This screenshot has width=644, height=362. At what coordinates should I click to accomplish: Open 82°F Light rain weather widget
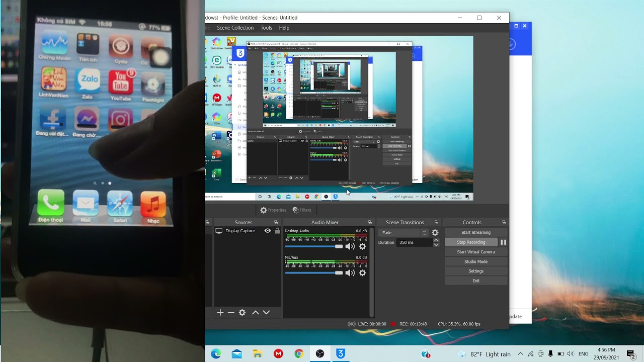pyautogui.click(x=484, y=354)
